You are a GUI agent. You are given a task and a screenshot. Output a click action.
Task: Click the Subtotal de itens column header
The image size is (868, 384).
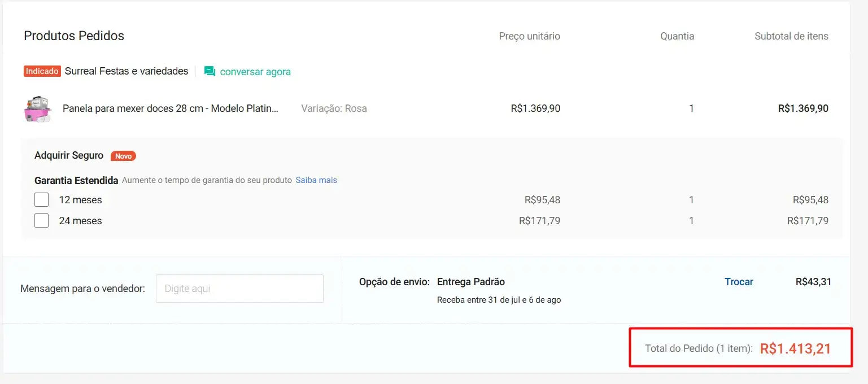tap(791, 36)
